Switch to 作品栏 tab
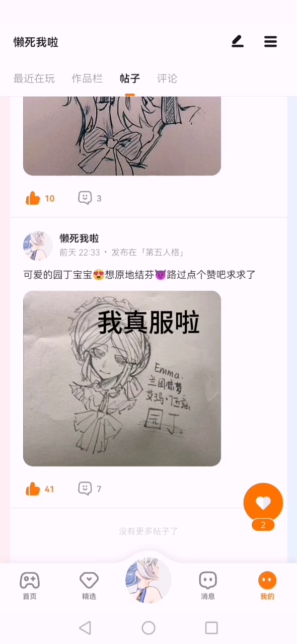This screenshot has height=644, width=297. click(x=87, y=78)
